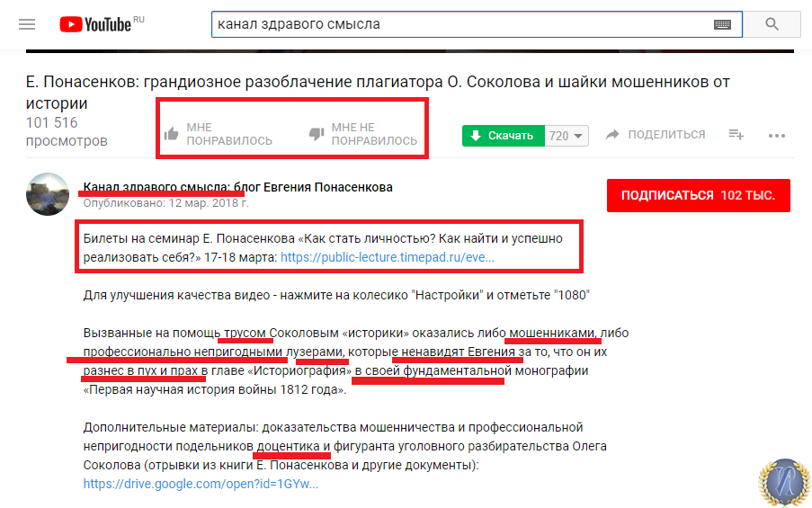Open the drive.google.com link
Viewport: 812px width, 508px height.
[201, 484]
